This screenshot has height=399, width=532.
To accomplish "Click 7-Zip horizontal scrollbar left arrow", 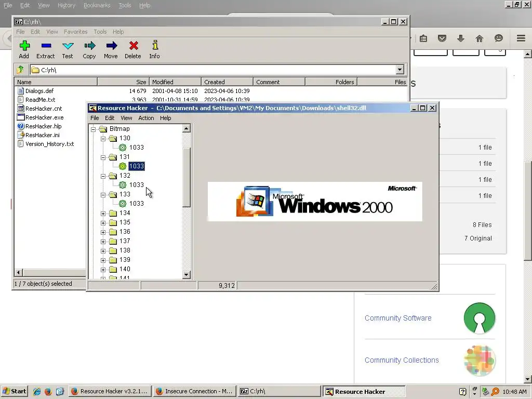I will click(19, 272).
